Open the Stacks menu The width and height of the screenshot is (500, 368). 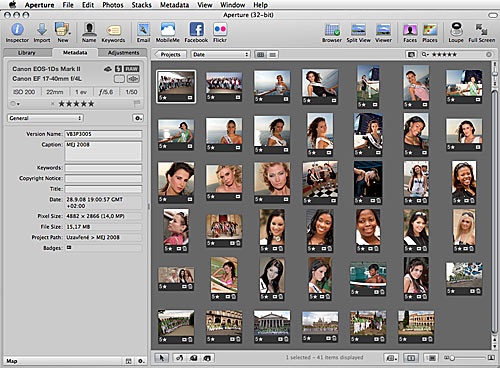click(141, 5)
